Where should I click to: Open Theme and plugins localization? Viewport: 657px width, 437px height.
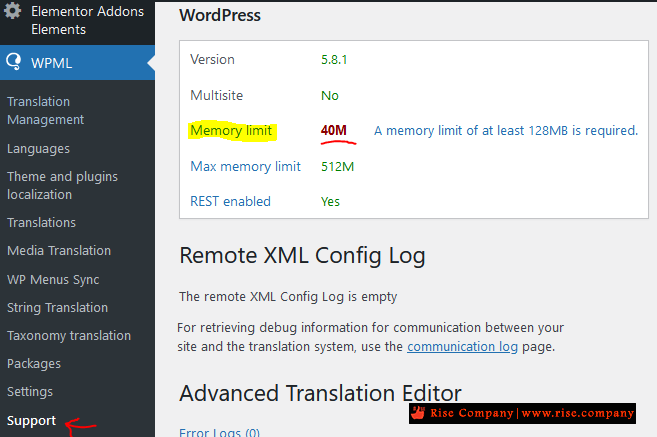(x=62, y=186)
